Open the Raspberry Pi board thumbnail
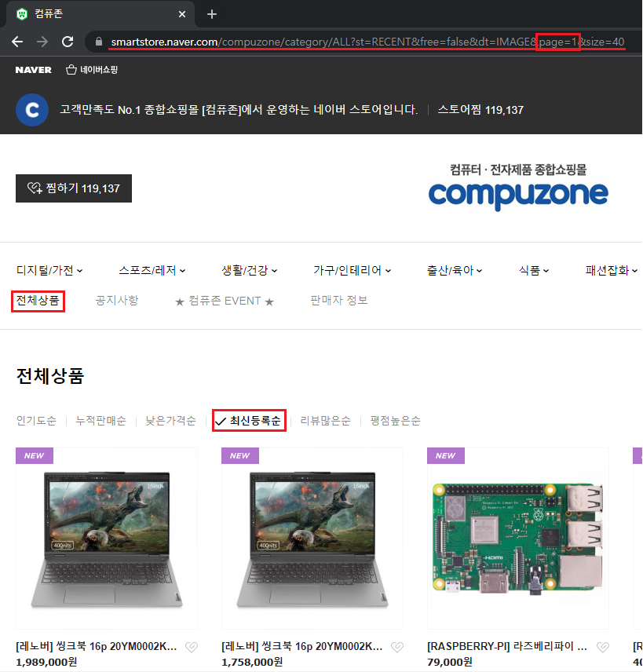643x672 pixels. pos(518,539)
